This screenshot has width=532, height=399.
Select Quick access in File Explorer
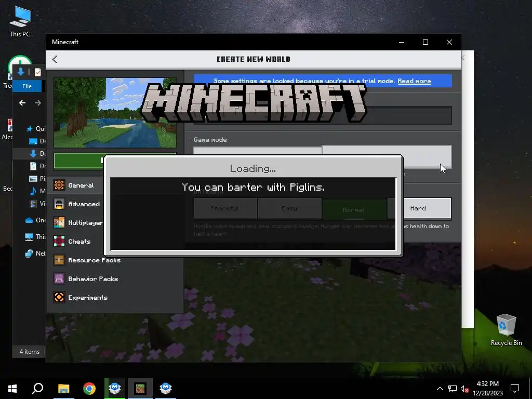[x=36, y=129]
